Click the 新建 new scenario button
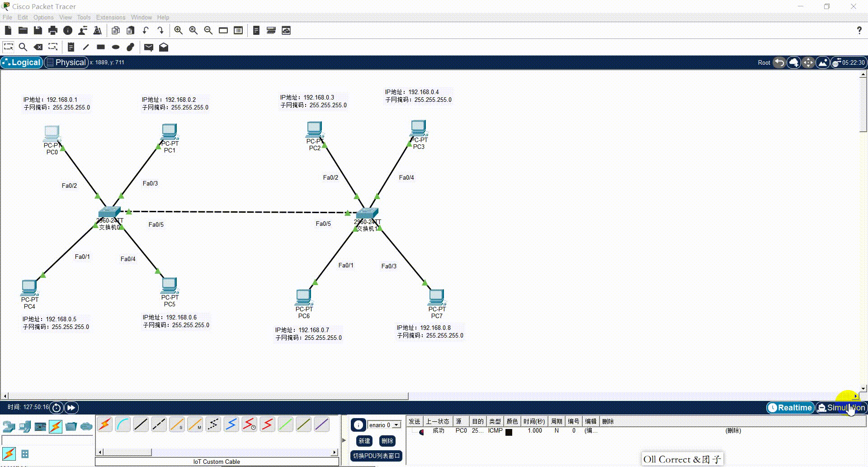 [x=364, y=441]
